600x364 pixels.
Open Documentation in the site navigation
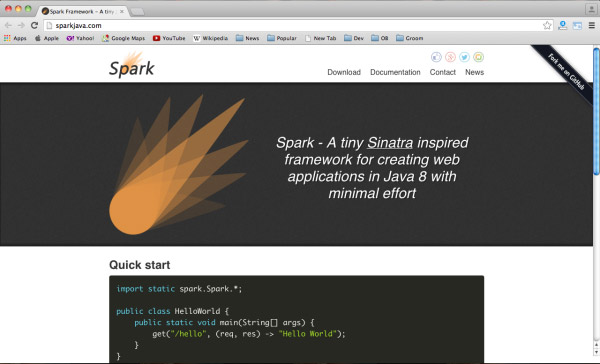click(x=395, y=72)
